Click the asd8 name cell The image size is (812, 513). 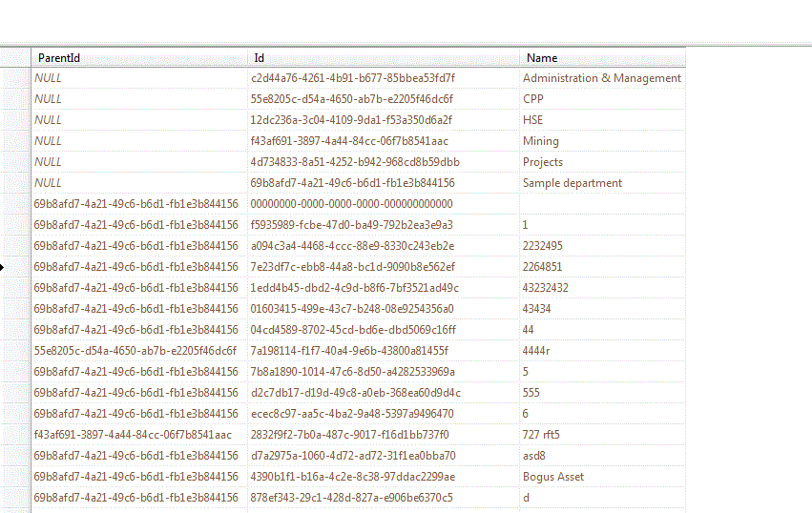601,456
